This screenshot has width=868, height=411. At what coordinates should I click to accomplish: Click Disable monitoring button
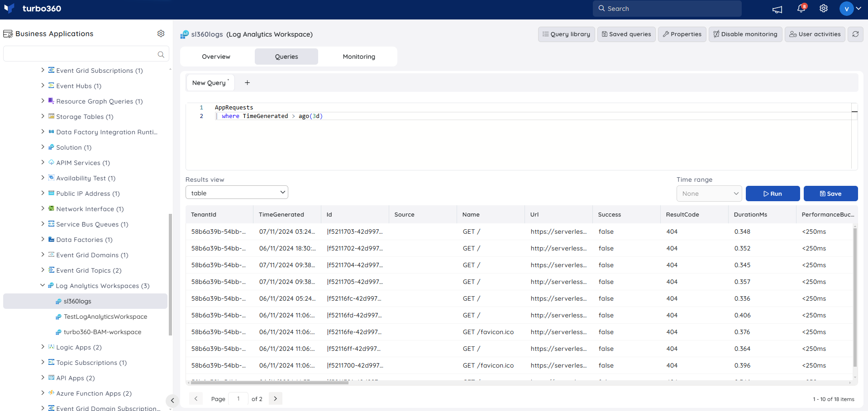[x=745, y=34]
